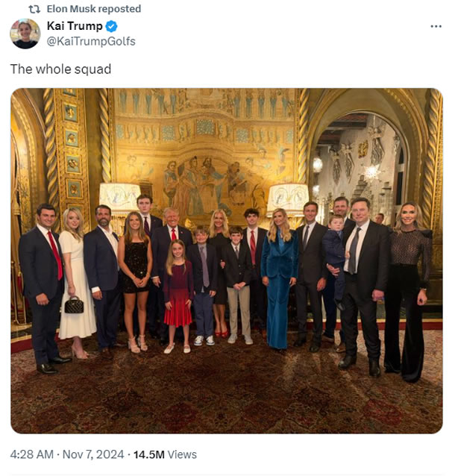Click the 4:28 AM timestamp
The height and width of the screenshot is (476, 455).
click(33, 454)
